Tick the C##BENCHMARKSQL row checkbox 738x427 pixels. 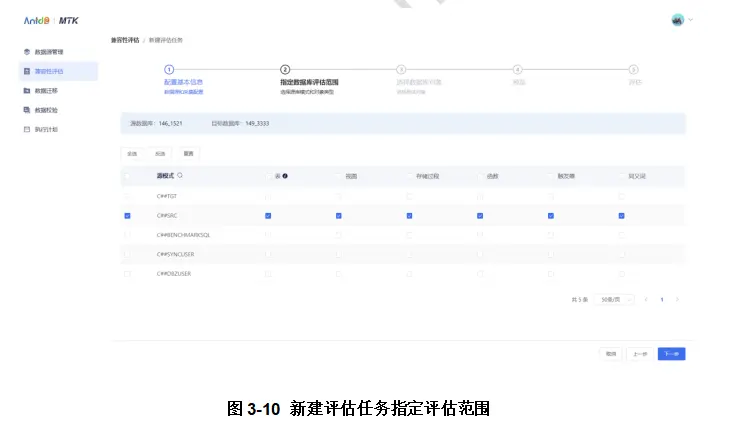point(127,234)
